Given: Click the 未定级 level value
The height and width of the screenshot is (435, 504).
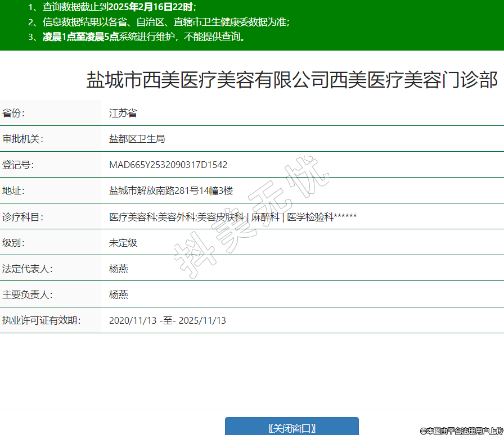Looking at the screenshot, I should pyautogui.click(x=123, y=243).
